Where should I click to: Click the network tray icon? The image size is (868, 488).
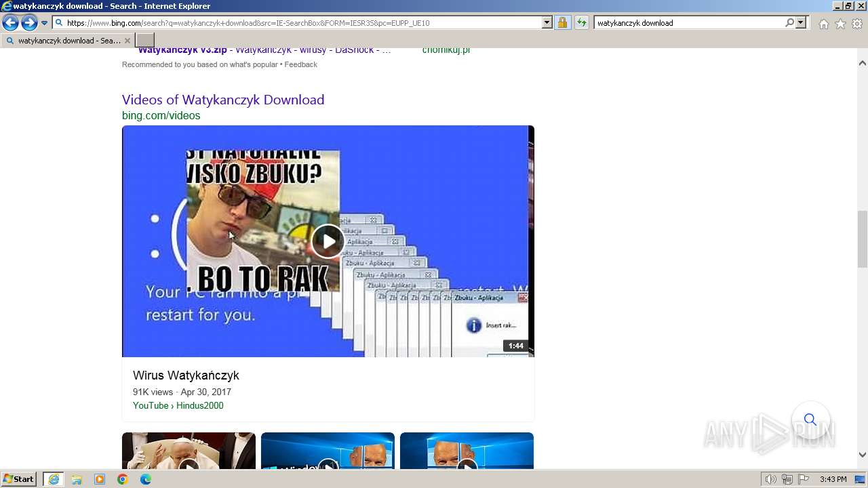pyautogui.click(x=787, y=479)
